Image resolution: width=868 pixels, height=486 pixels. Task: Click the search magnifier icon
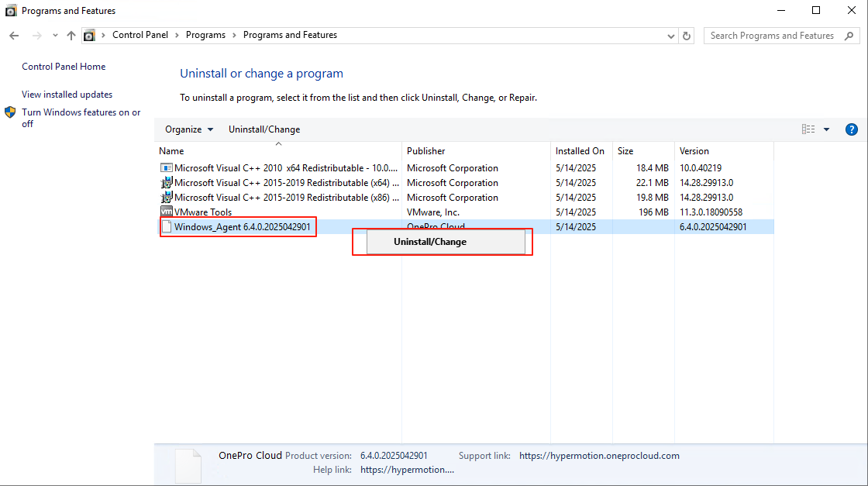click(849, 36)
